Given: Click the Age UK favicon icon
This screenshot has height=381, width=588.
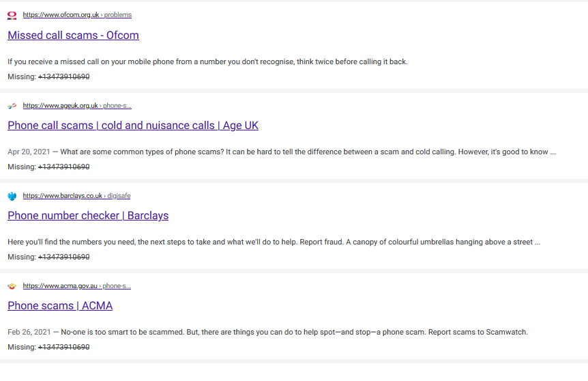Looking at the screenshot, I should point(12,106).
